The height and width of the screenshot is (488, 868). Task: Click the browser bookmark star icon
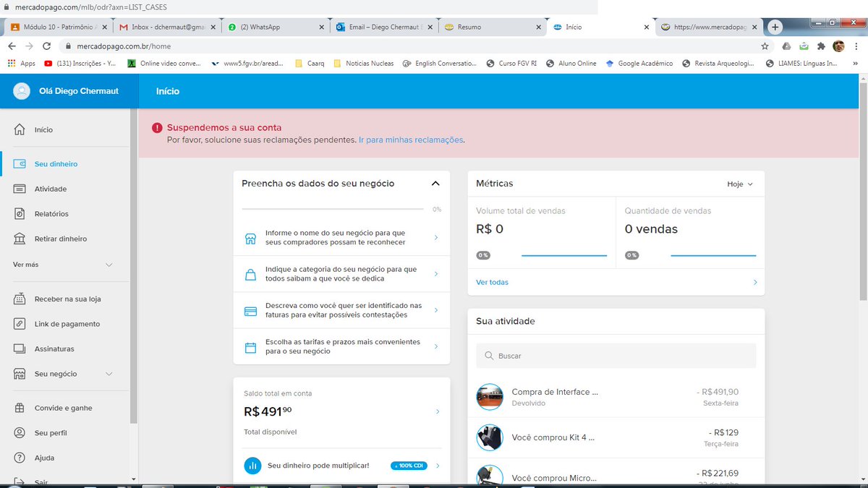click(x=765, y=46)
